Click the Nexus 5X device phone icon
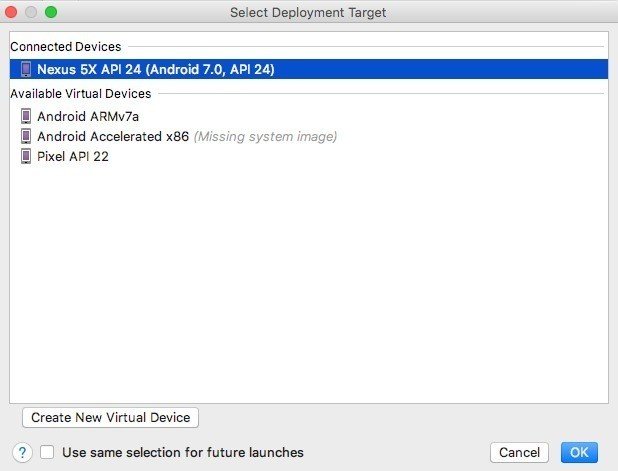Viewport: 618px width, 471px height. 26,69
